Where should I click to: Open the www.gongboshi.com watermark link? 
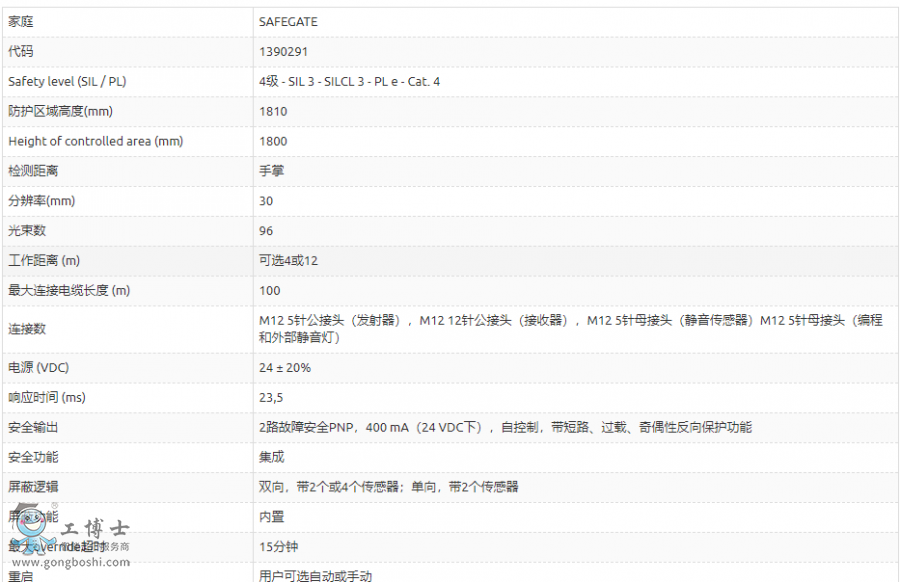[70, 562]
